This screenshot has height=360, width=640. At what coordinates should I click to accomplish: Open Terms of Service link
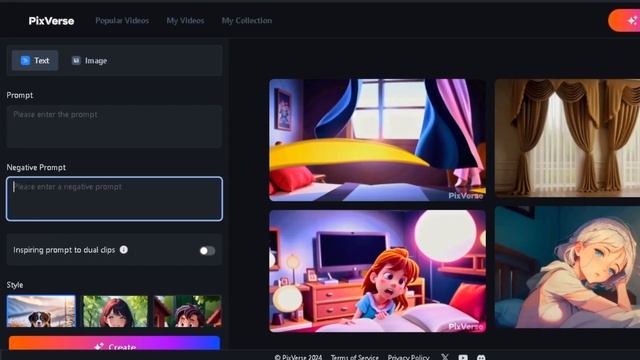point(355,357)
